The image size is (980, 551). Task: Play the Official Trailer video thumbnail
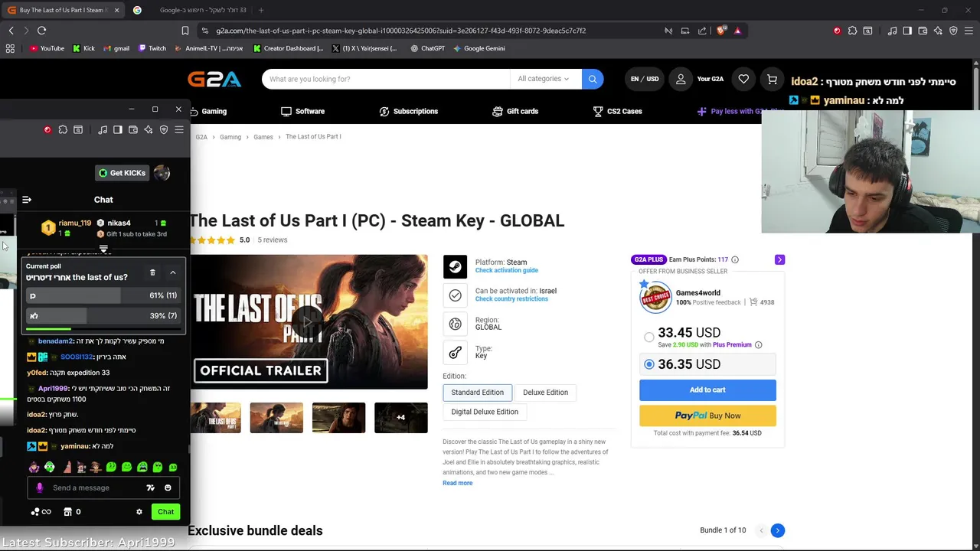tap(308, 321)
